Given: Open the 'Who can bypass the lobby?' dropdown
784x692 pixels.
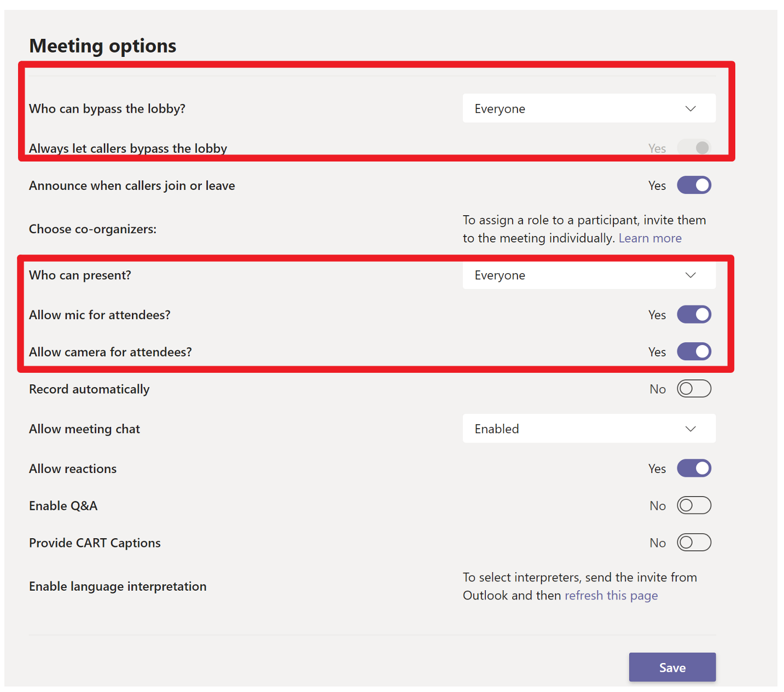Looking at the screenshot, I should tap(589, 108).
